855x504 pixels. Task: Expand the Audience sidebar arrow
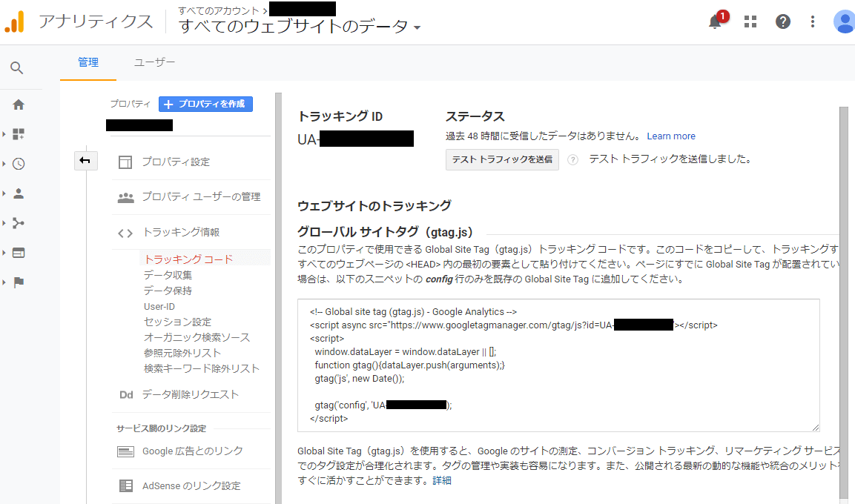tap(4, 193)
